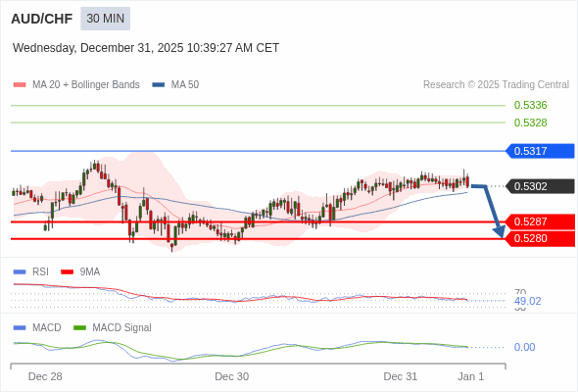Click the MA 20 + Bollinger Bands label

[86, 85]
